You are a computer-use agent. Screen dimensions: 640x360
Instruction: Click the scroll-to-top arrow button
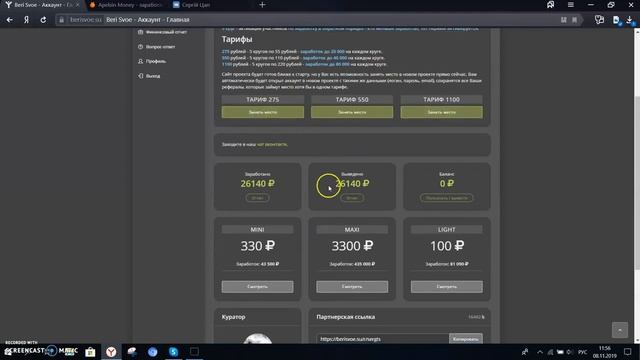tap(620, 330)
